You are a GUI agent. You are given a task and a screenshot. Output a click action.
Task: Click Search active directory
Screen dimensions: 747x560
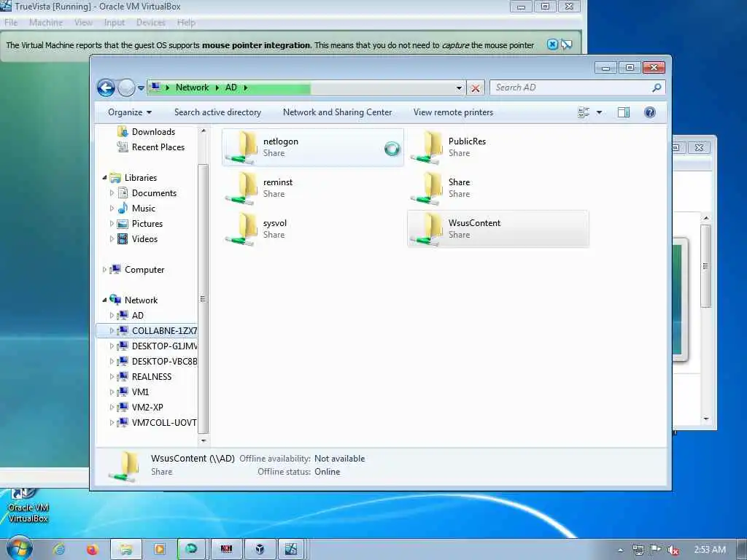click(x=217, y=112)
